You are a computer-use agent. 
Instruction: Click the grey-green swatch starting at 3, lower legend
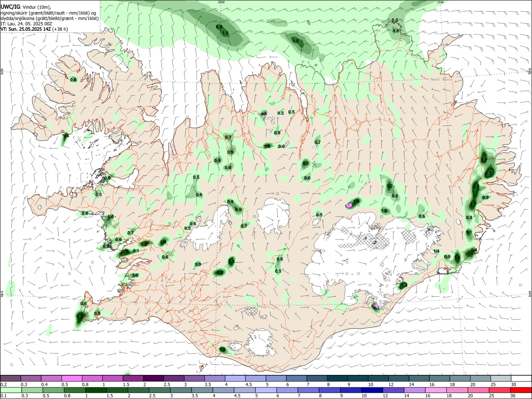[x=181, y=390]
